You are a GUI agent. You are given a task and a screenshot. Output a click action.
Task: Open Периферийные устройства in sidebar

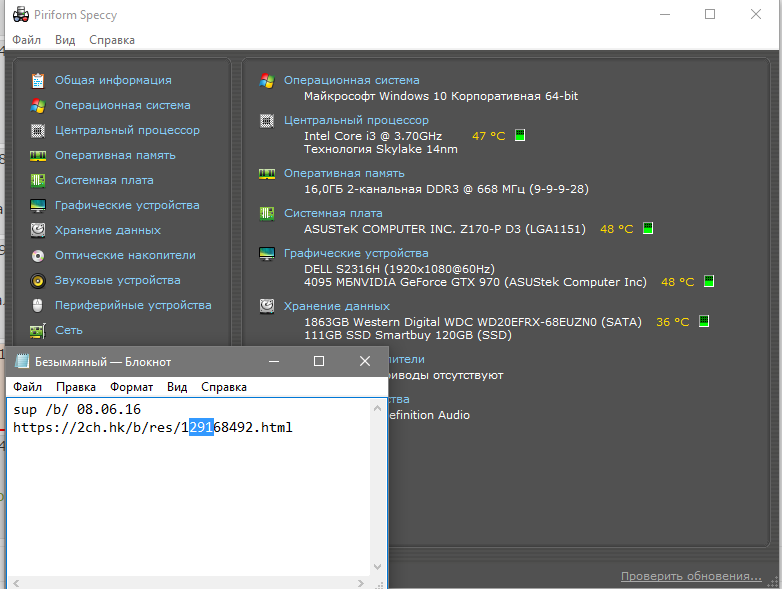click(x=133, y=305)
